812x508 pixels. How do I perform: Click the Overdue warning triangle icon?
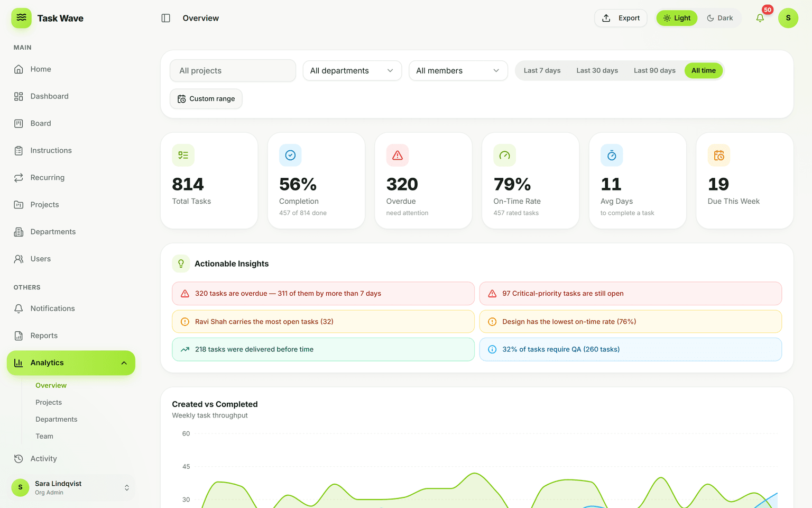tap(398, 155)
